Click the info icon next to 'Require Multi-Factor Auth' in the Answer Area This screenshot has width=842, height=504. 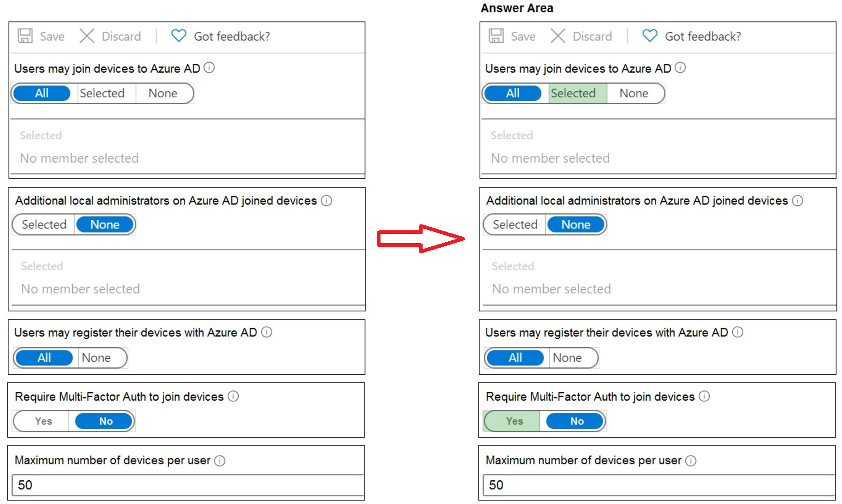tap(704, 396)
